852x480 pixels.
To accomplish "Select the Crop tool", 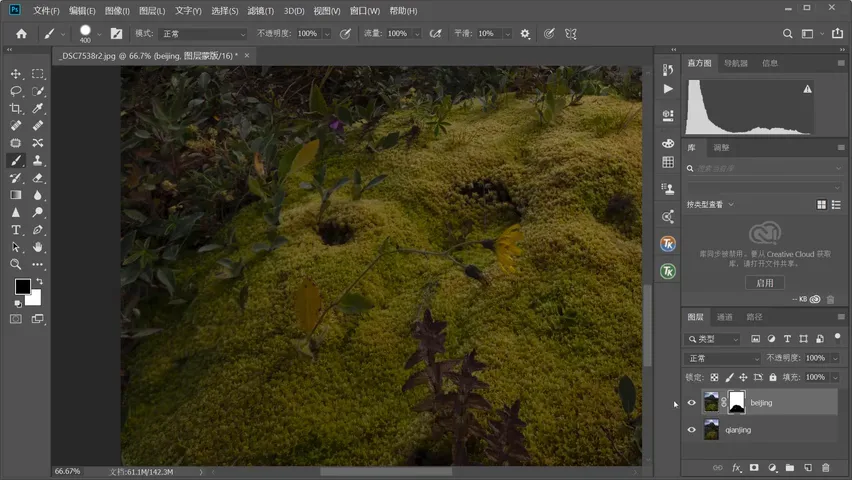I will (x=16, y=108).
